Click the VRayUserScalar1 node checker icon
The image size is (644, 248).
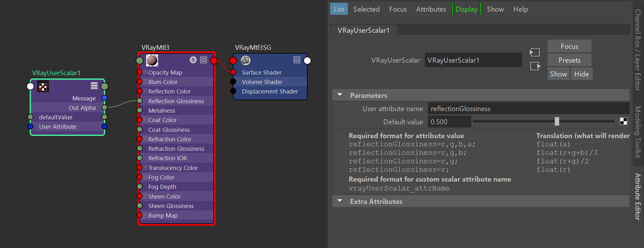point(43,86)
